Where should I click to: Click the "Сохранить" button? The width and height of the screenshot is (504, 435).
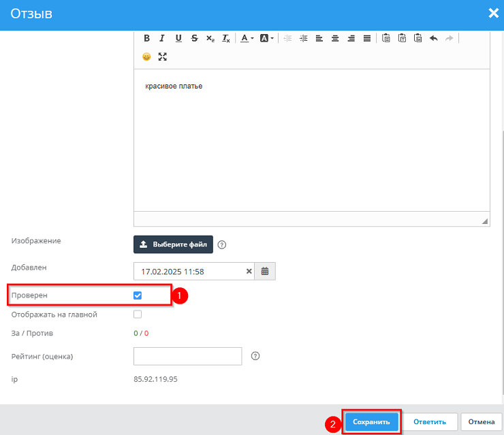pos(371,422)
